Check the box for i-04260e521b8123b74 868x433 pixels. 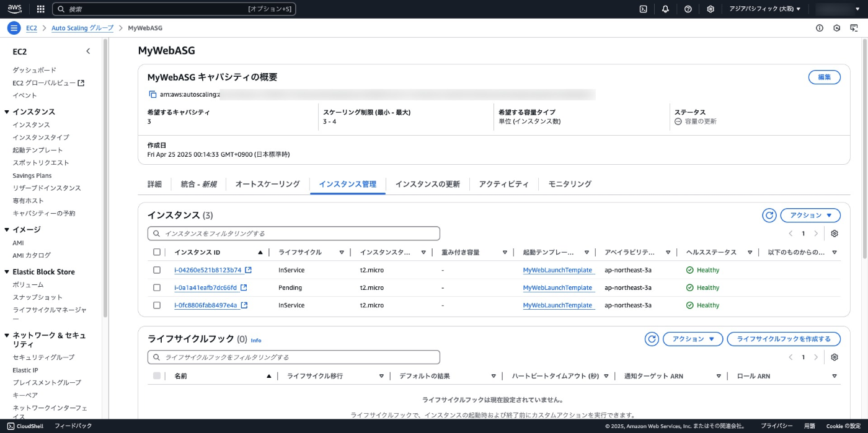(157, 270)
